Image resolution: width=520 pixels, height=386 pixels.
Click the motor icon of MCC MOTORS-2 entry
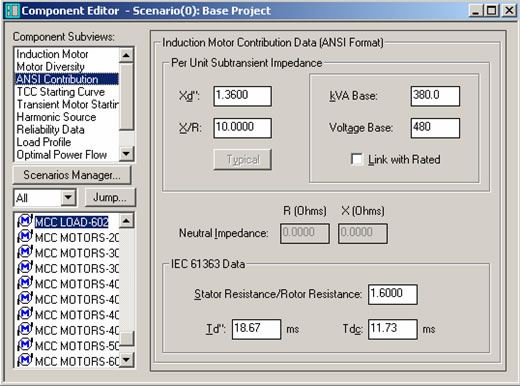pos(25,236)
